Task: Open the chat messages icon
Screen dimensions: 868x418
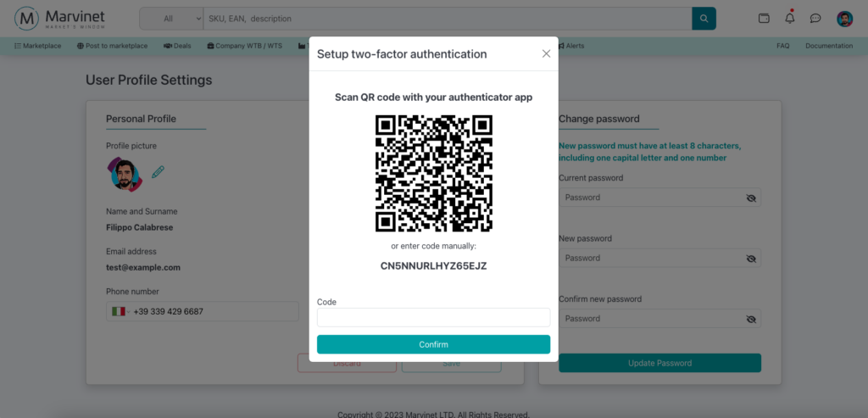Action: 815,18
